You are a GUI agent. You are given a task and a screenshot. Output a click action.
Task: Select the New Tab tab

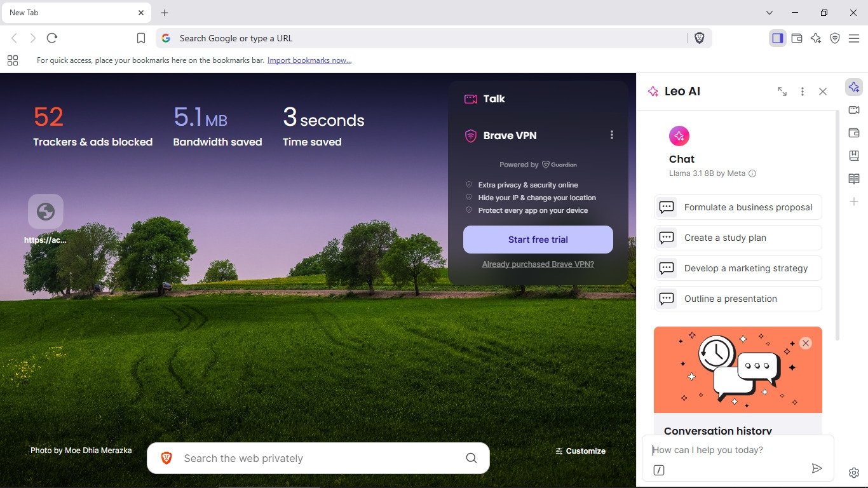pyautogui.click(x=75, y=13)
